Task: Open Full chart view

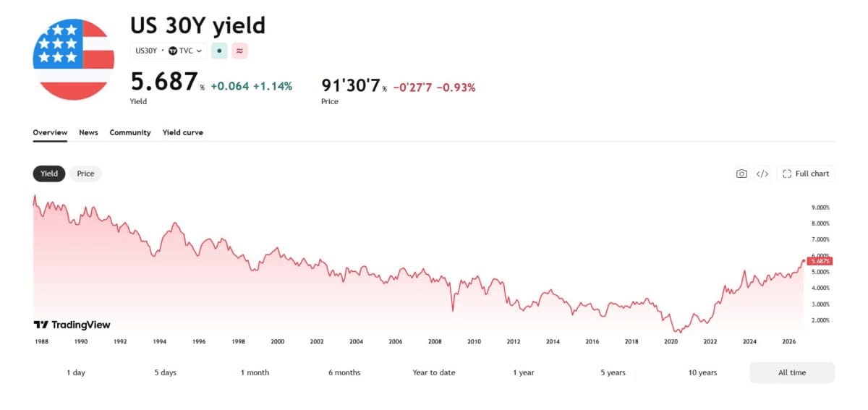Action: pos(806,174)
